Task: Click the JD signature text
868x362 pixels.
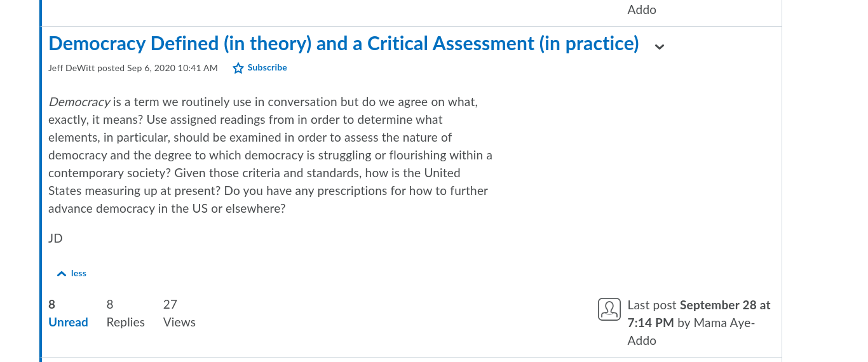Action: (55, 238)
